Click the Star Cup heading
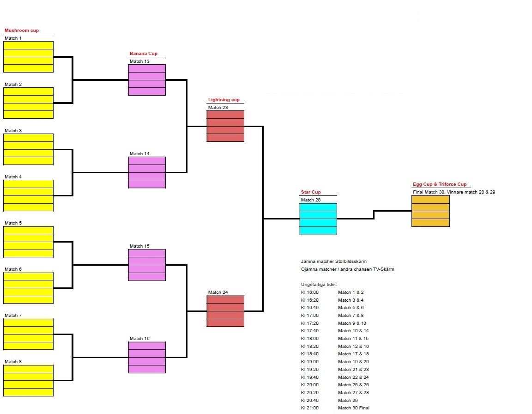This screenshot has height=414, width=532. pyautogui.click(x=311, y=192)
